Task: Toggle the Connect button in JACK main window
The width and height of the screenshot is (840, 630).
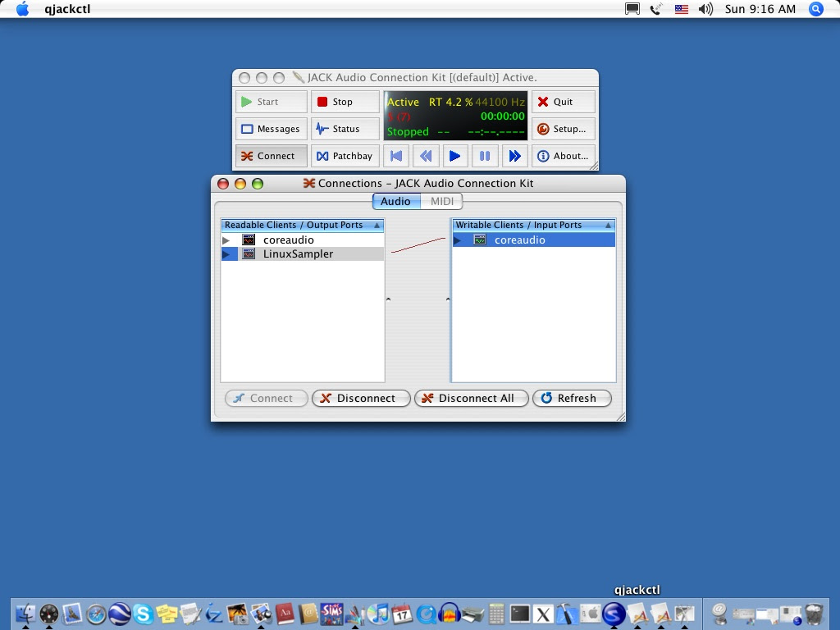Action: pyautogui.click(x=271, y=156)
